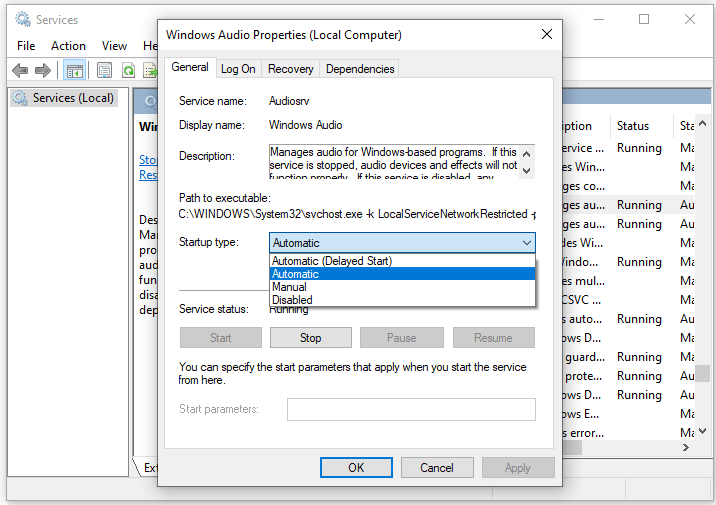Choose Automatic (Delayed Start) option
716x505 pixels.
402,261
